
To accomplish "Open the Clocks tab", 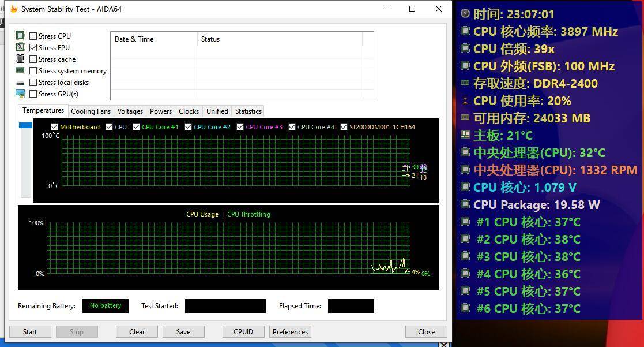I will point(189,111).
